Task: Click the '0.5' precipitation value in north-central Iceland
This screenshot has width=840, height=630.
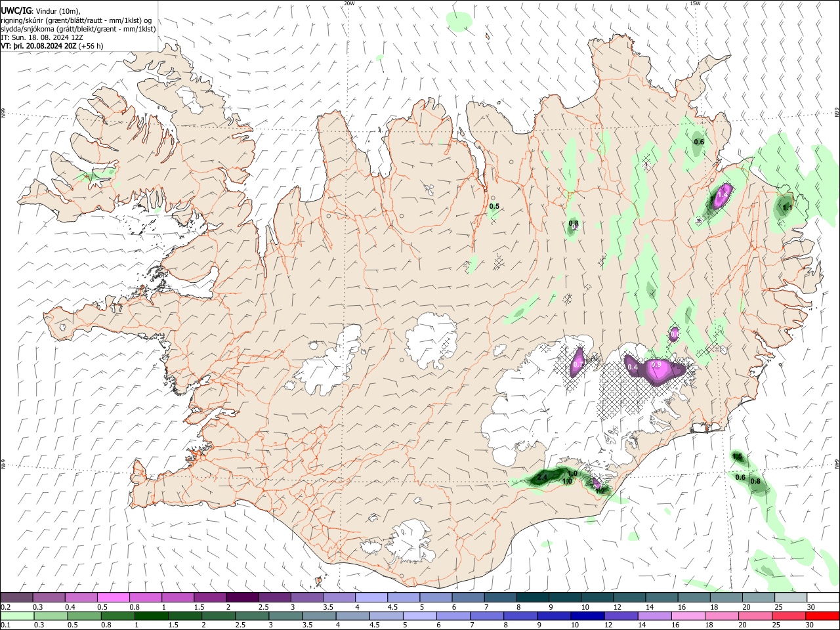Action: tap(494, 207)
